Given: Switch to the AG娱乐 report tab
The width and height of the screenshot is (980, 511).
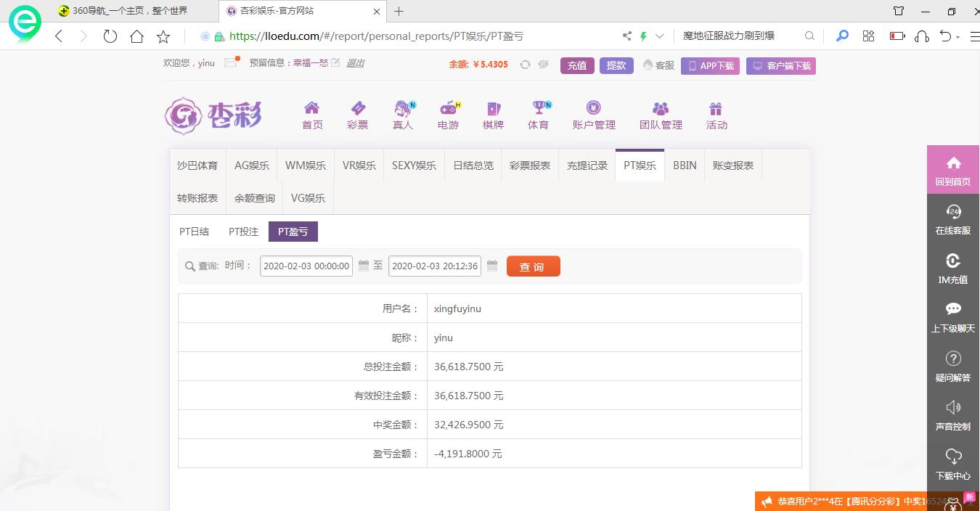Looking at the screenshot, I should pyautogui.click(x=252, y=165).
